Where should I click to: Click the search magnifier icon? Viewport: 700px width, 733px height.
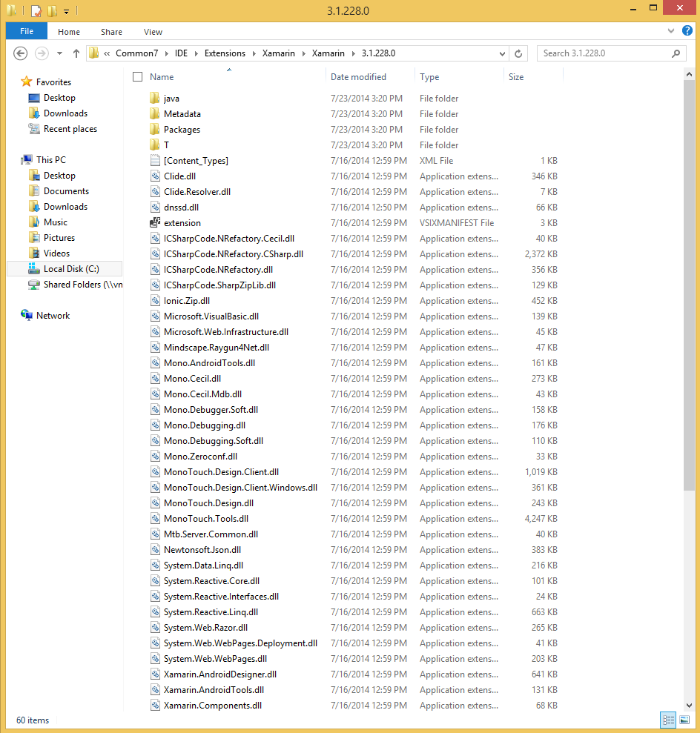[676, 53]
